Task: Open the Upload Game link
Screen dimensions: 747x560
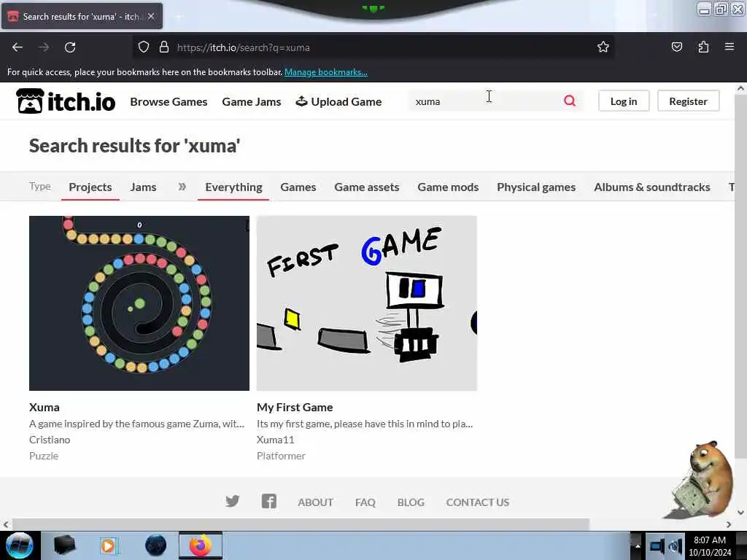Action: pos(338,101)
